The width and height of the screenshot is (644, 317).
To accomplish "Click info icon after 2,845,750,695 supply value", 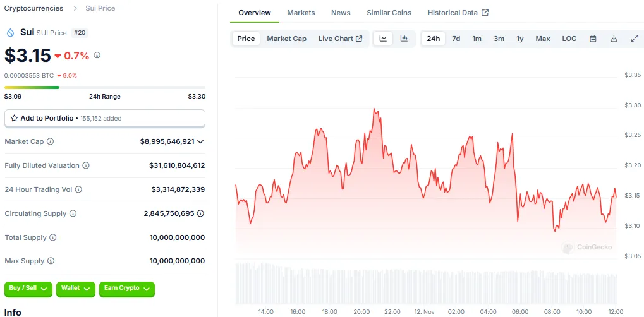I will pyautogui.click(x=200, y=213).
